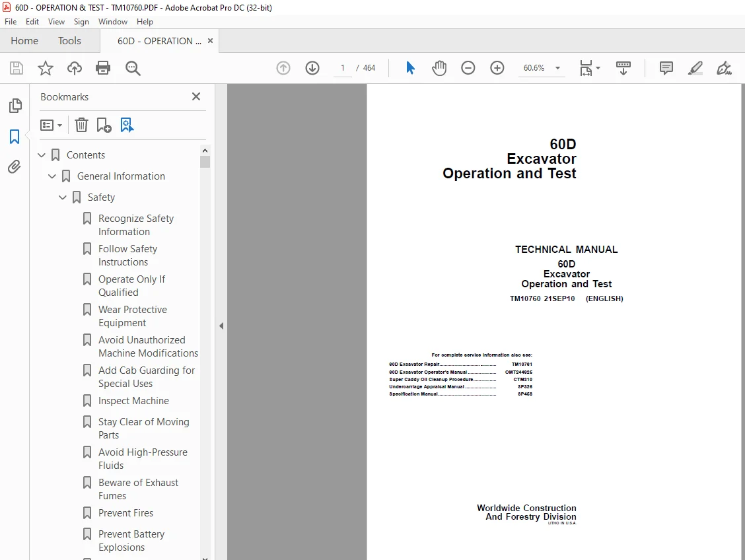Open Prevent Fires bookmark

tap(125, 512)
